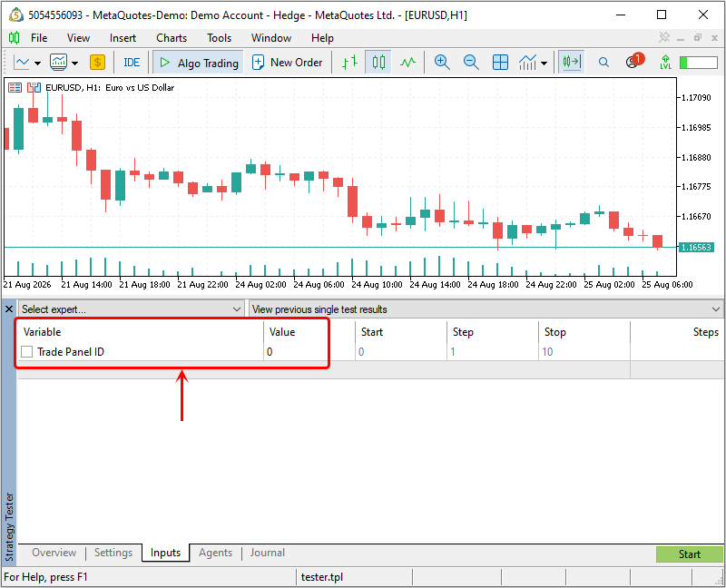Click the MetaTrader 5 title bar logo
Image resolution: width=726 pixels, height=588 pixels.
click(x=15, y=15)
